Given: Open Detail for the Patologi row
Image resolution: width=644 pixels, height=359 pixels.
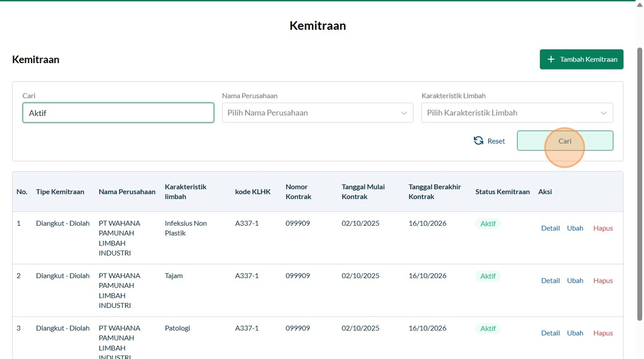Looking at the screenshot, I should 550,333.
